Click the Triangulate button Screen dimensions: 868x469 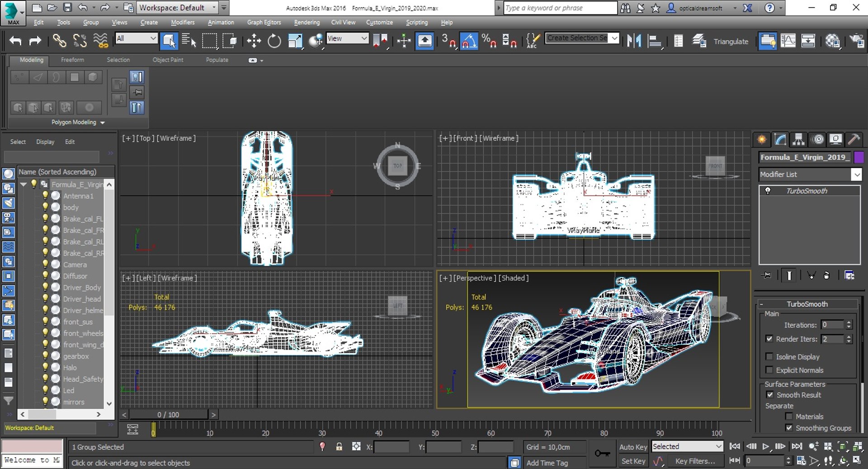click(731, 41)
